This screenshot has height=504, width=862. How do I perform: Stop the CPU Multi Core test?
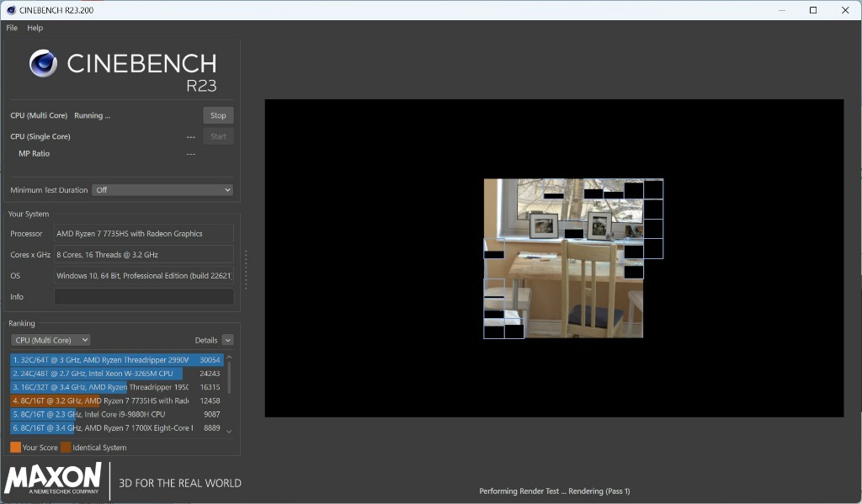click(218, 115)
